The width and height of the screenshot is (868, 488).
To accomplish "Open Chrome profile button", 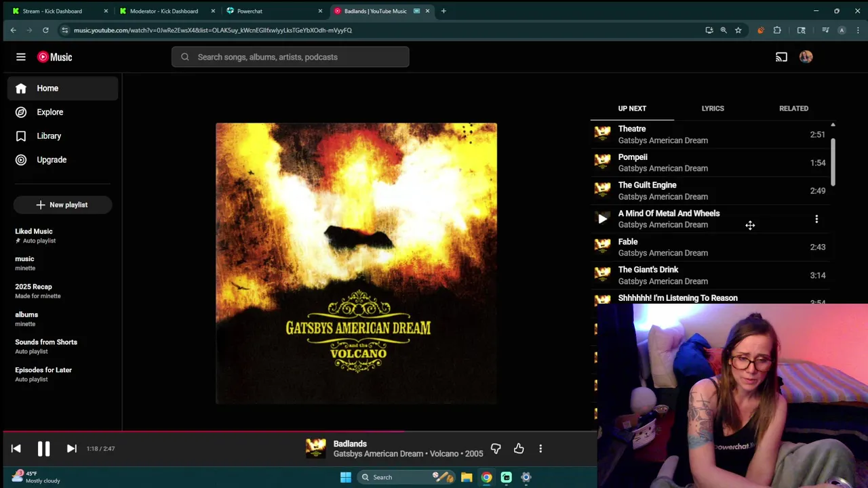I will click(842, 30).
